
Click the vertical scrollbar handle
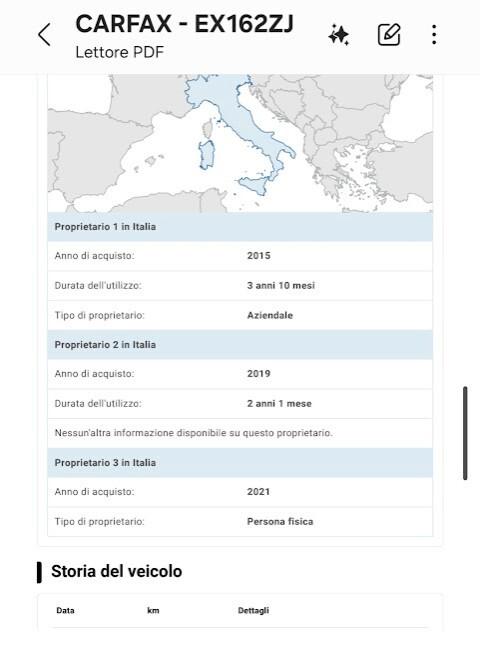(x=465, y=433)
